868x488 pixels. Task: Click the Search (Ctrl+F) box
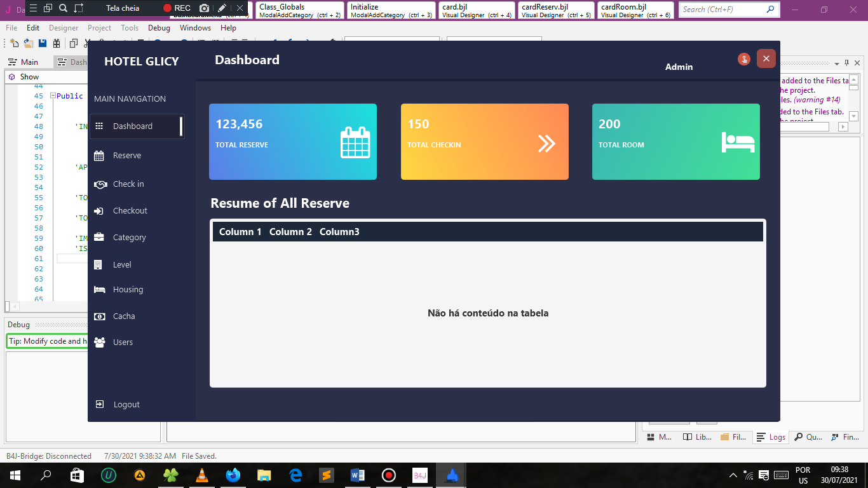(x=729, y=10)
